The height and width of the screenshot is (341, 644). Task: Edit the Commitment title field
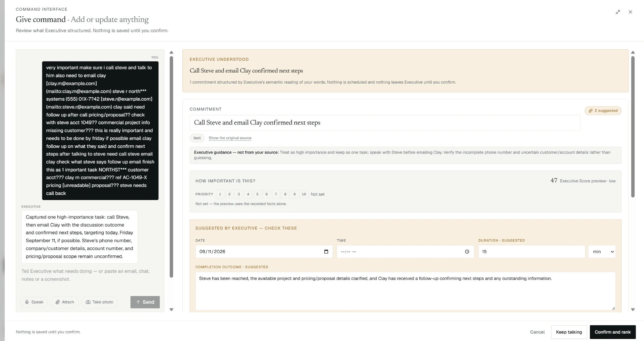(385, 123)
